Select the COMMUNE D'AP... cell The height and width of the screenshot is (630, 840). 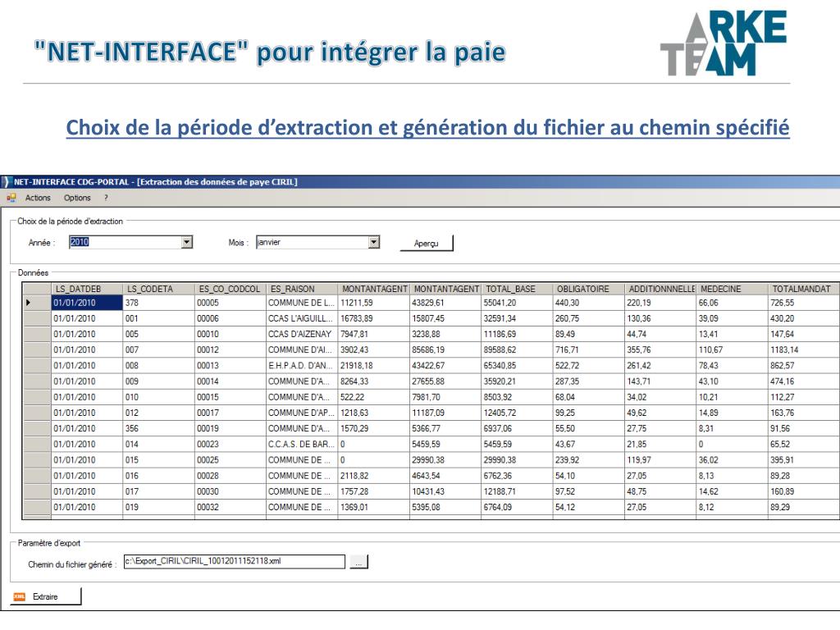[x=302, y=413]
